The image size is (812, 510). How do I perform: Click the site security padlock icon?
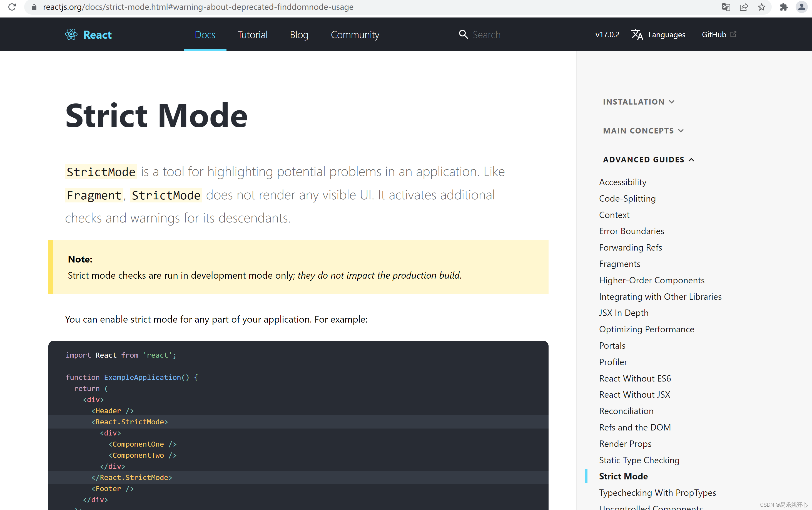34,7
